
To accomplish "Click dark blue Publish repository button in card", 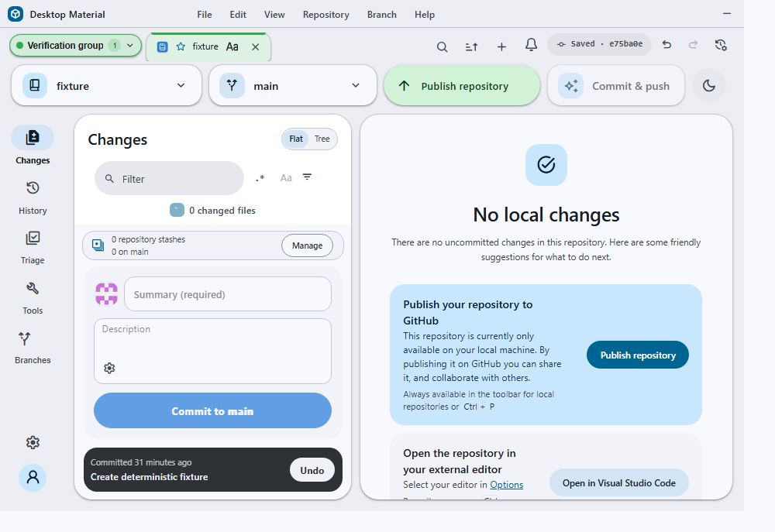I will coord(638,355).
